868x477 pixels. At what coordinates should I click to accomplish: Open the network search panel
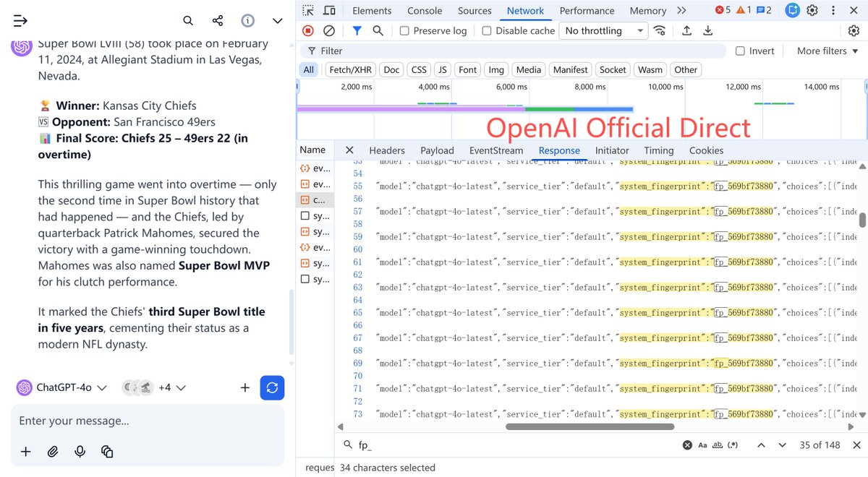[x=379, y=30]
